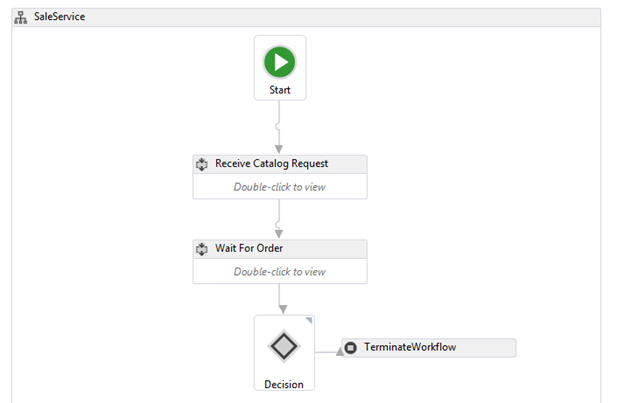
Task: Click the SaleService flowchart icon
Action: [x=21, y=18]
